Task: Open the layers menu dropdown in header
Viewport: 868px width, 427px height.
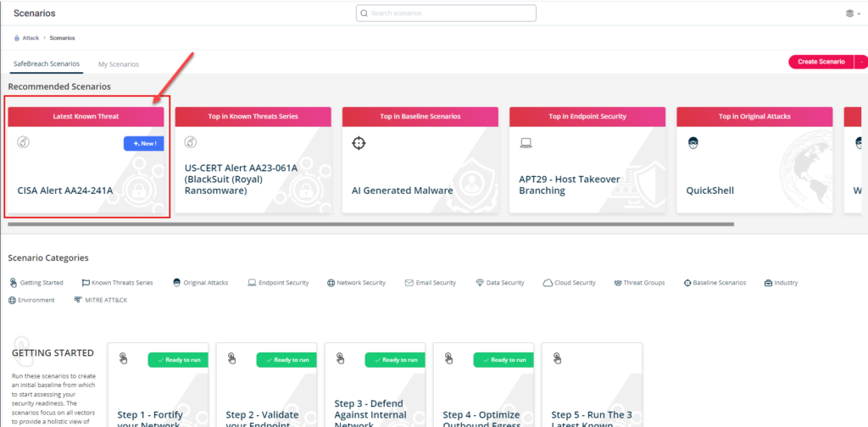Action: coord(859,14)
